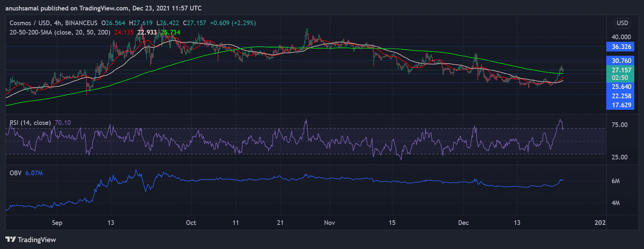The image size is (644, 249).
Task: Click the TradingView wordmark text
Action: point(37,240)
